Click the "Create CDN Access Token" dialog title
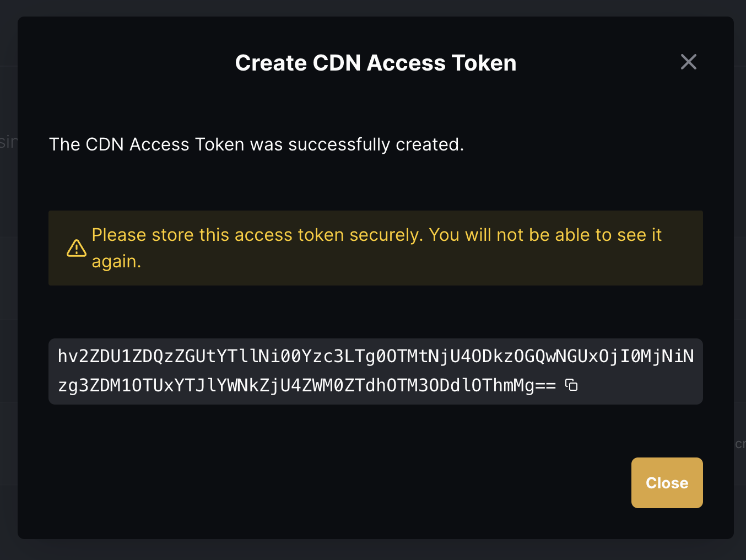The height and width of the screenshot is (560, 746). coord(375,63)
